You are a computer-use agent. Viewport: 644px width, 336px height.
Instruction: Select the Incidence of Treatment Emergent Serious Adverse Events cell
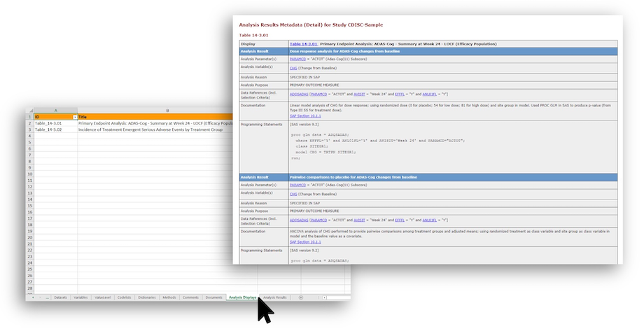155,129
